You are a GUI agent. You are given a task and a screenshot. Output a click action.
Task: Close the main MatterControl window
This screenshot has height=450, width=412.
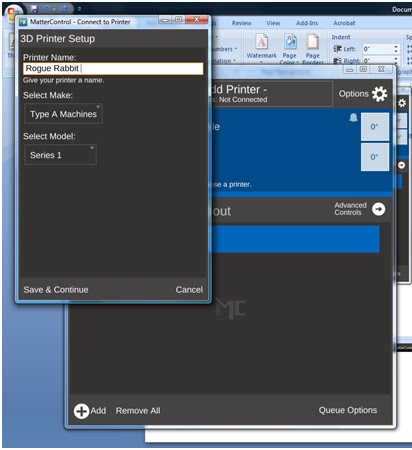(x=382, y=69)
